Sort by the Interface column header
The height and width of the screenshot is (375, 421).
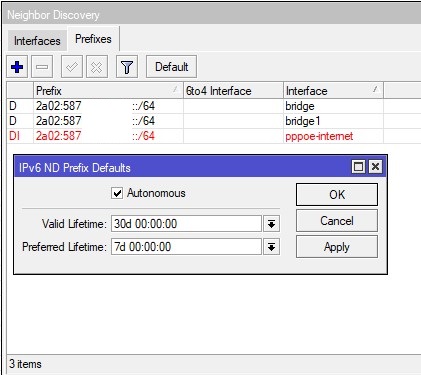333,91
